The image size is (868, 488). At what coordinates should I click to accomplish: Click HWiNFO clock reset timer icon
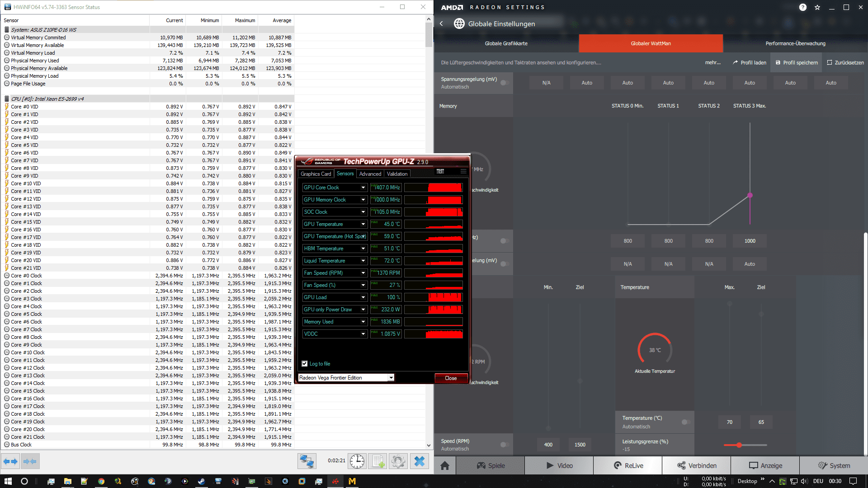pos(357,461)
